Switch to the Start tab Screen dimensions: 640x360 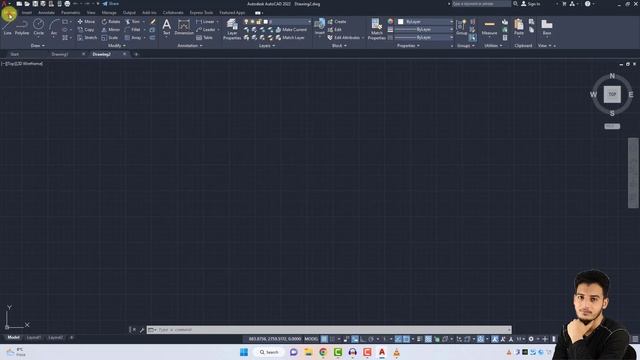coord(15,54)
